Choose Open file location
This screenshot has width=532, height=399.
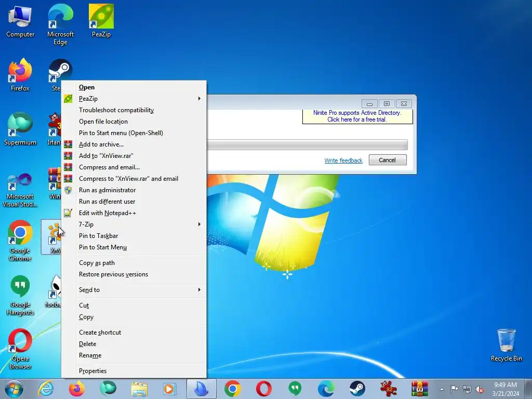pyautogui.click(x=134, y=122)
